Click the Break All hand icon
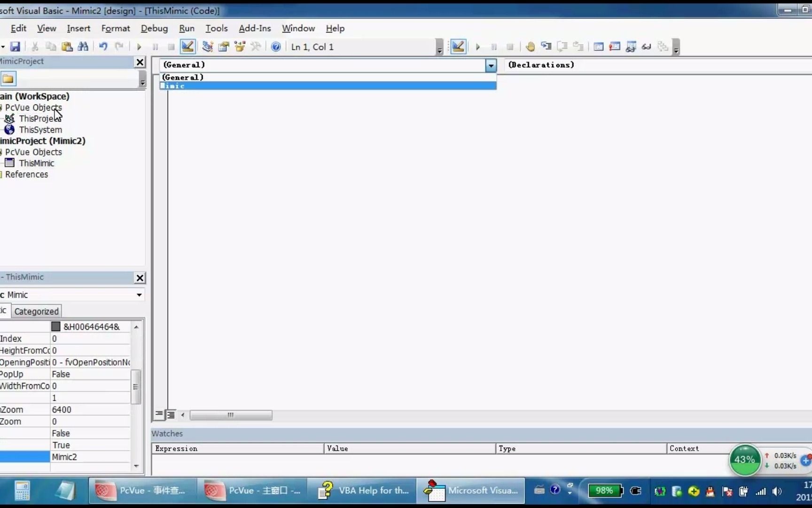812x508 pixels. pyautogui.click(x=530, y=46)
